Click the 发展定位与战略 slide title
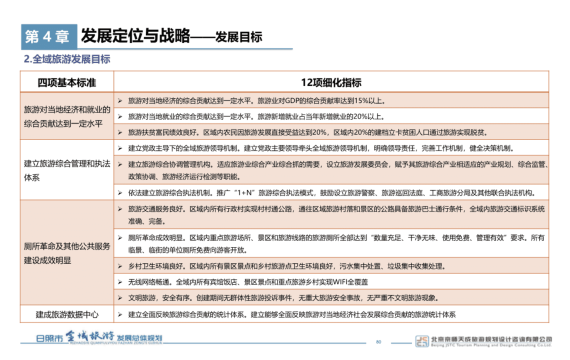Image resolution: width=570 pixels, height=360 pixels. [136, 36]
